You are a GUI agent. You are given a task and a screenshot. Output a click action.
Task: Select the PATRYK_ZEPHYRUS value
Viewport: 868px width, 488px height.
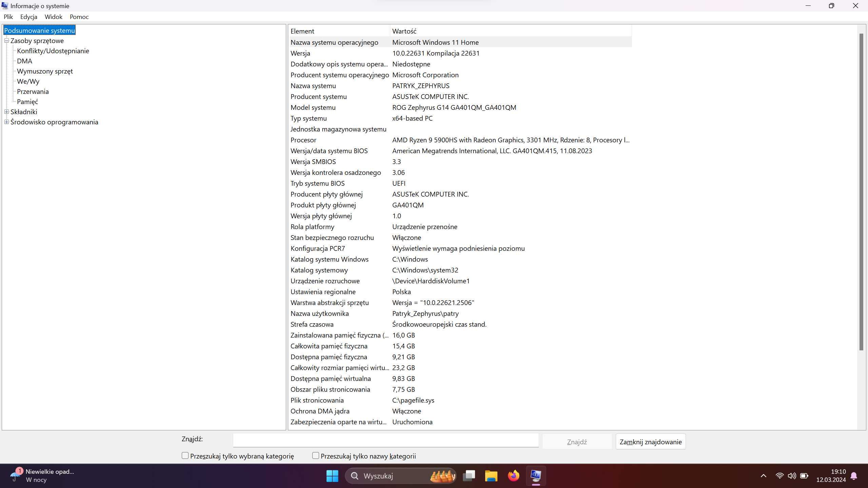click(421, 86)
